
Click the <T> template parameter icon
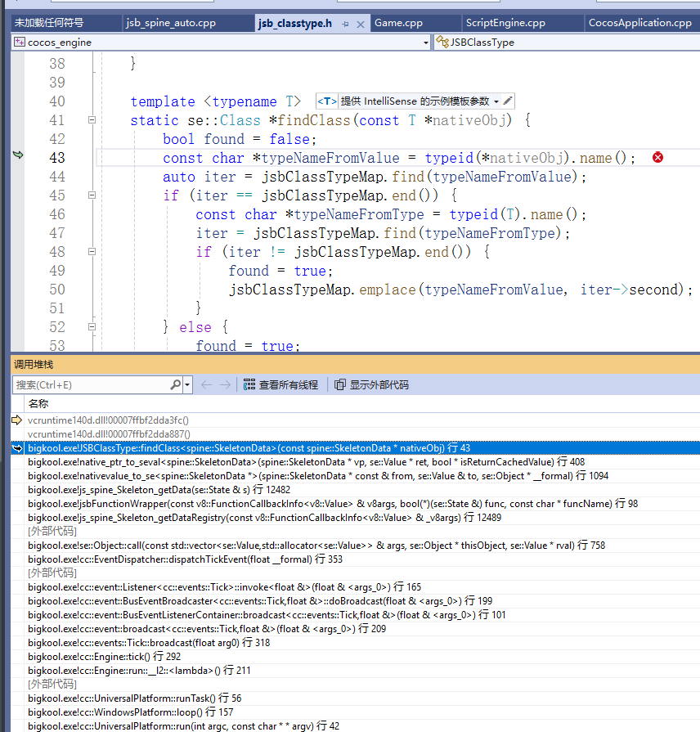tap(326, 101)
